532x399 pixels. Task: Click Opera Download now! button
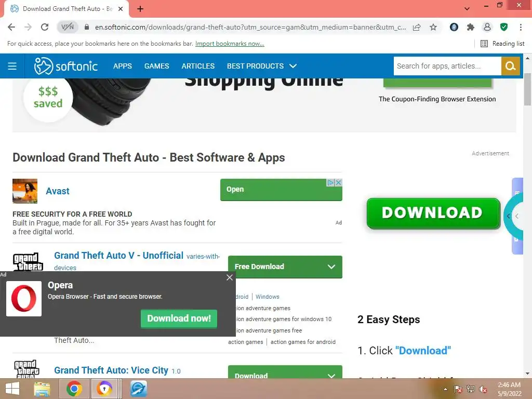click(179, 318)
